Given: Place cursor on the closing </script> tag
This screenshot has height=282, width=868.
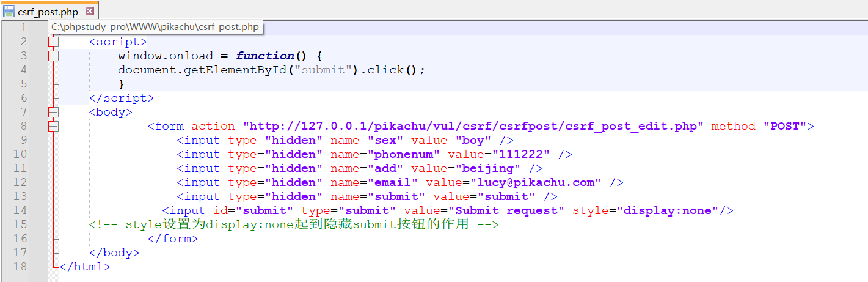Looking at the screenshot, I should 122,98.
